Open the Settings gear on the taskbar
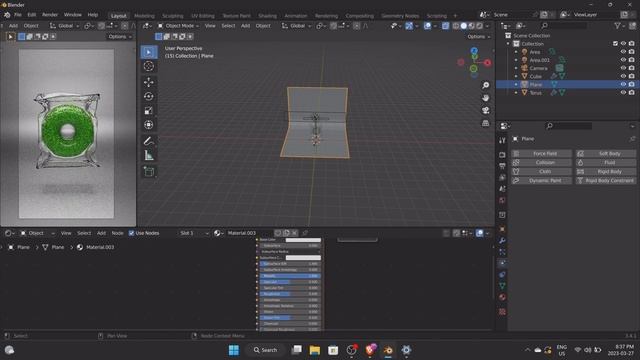Viewport: 640px width, 360px height. tap(406, 350)
